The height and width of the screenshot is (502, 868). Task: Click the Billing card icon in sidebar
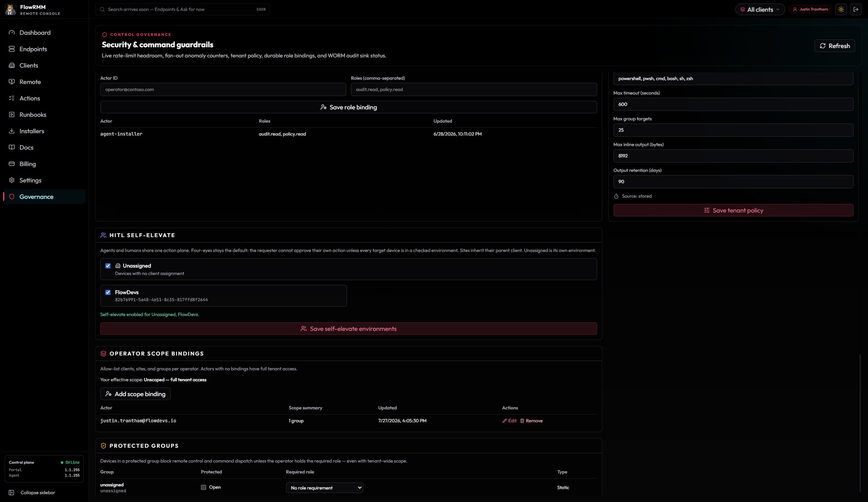pos(12,164)
